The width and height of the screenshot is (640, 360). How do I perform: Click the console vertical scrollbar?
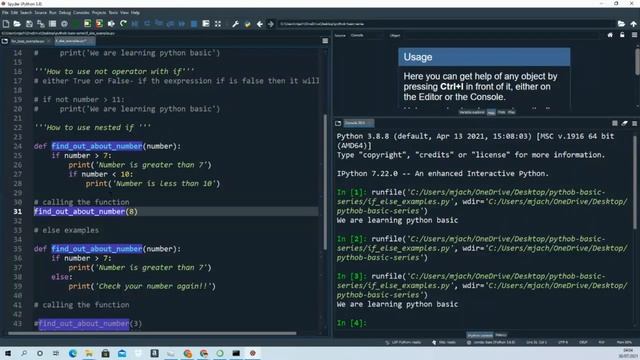point(635,182)
